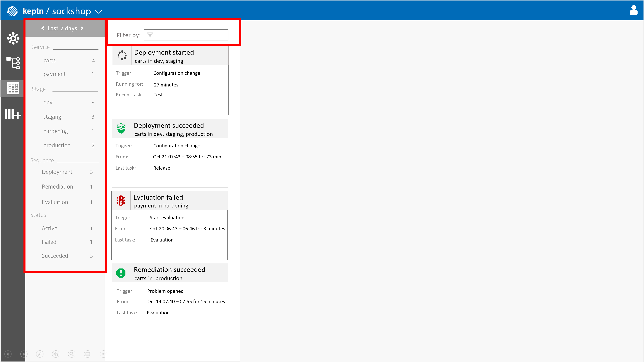Click the keptn logo icon
644x362 pixels.
point(12,11)
